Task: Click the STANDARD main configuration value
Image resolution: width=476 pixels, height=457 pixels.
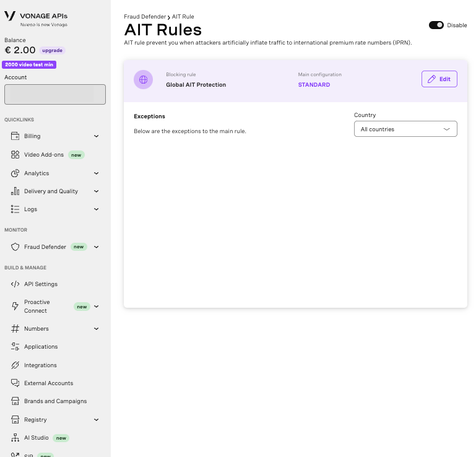Action: [314, 85]
